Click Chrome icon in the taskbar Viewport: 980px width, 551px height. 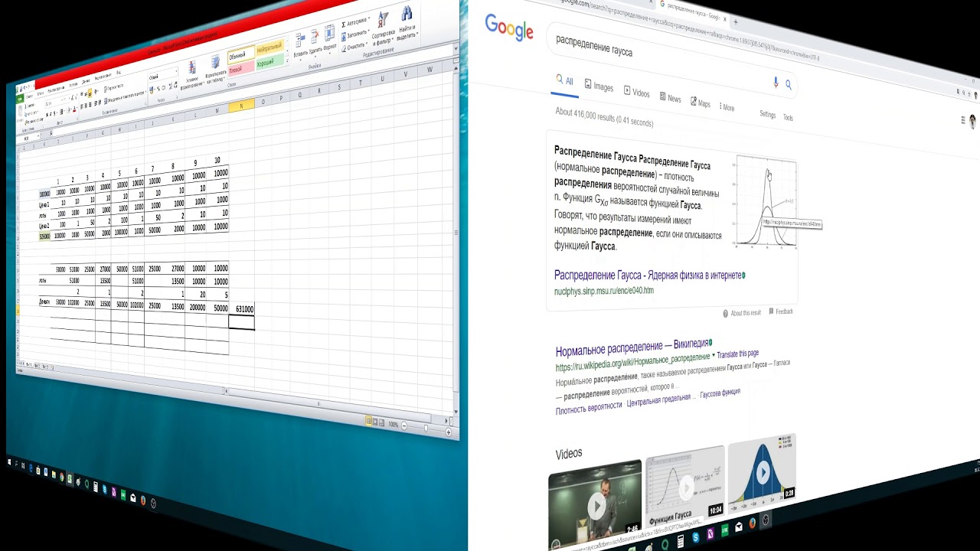click(61, 477)
